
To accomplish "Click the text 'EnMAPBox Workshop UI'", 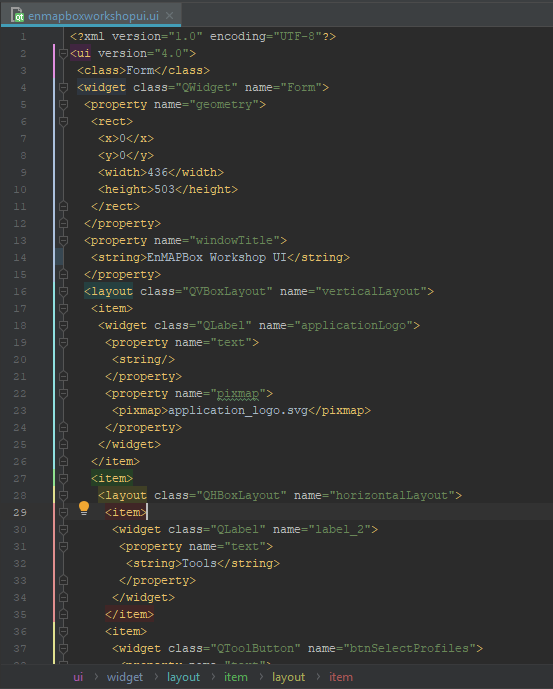I will pyautogui.click(x=216, y=257).
